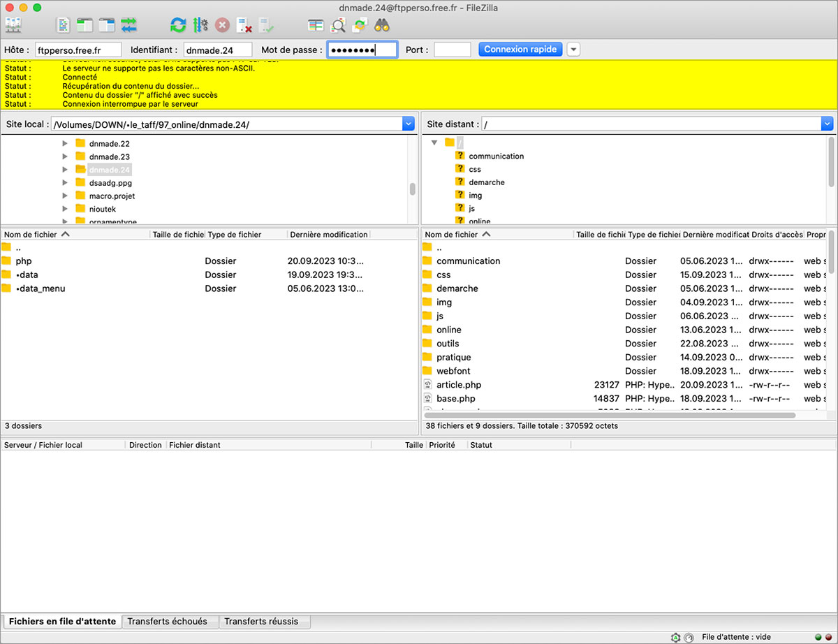Open the Site Manager icon

click(13, 26)
